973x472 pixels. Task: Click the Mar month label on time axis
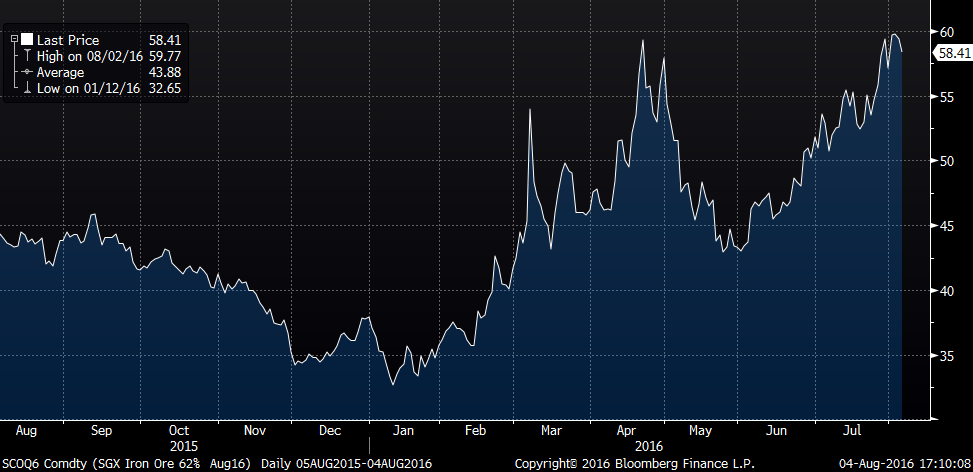point(550,430)
